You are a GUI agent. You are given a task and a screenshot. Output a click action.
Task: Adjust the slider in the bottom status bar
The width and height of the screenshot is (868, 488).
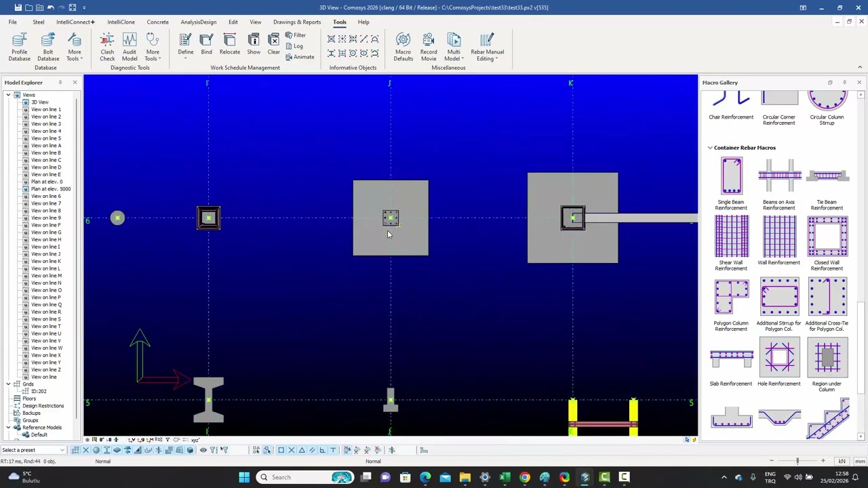pyautogui.click(x=797, y=461)
